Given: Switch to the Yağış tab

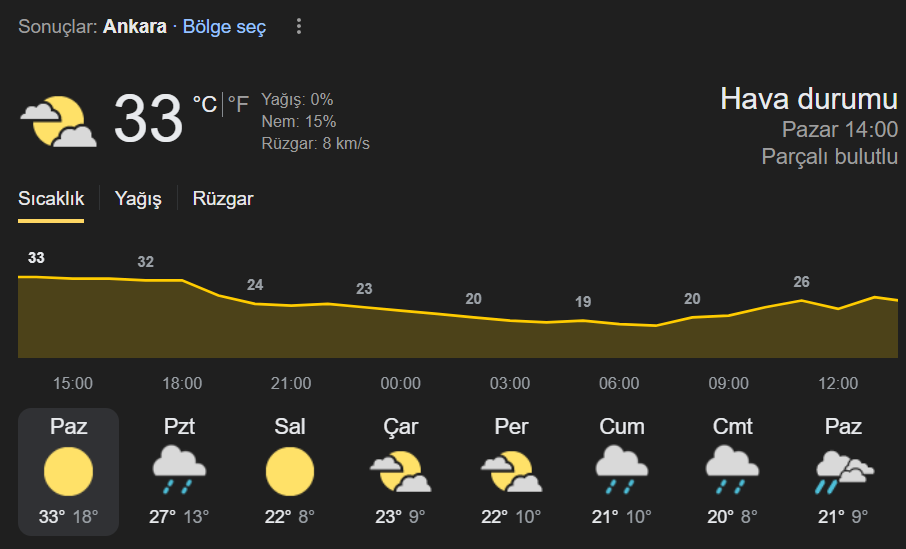Looking at the screenshot, I should [x=138, y=199].
